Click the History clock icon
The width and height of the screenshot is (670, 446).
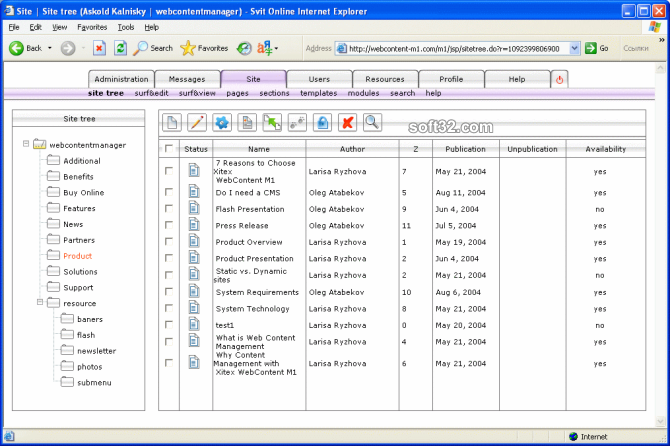(244, 48)
